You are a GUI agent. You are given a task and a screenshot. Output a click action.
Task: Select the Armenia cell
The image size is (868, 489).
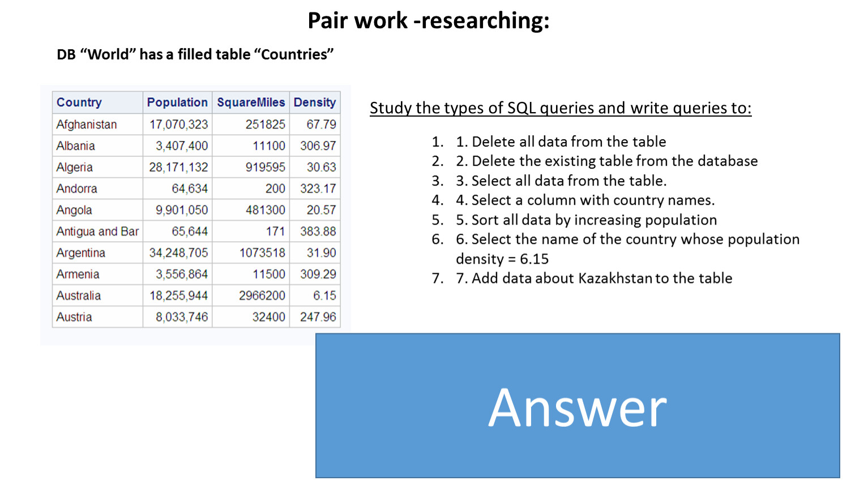(97, 274)
